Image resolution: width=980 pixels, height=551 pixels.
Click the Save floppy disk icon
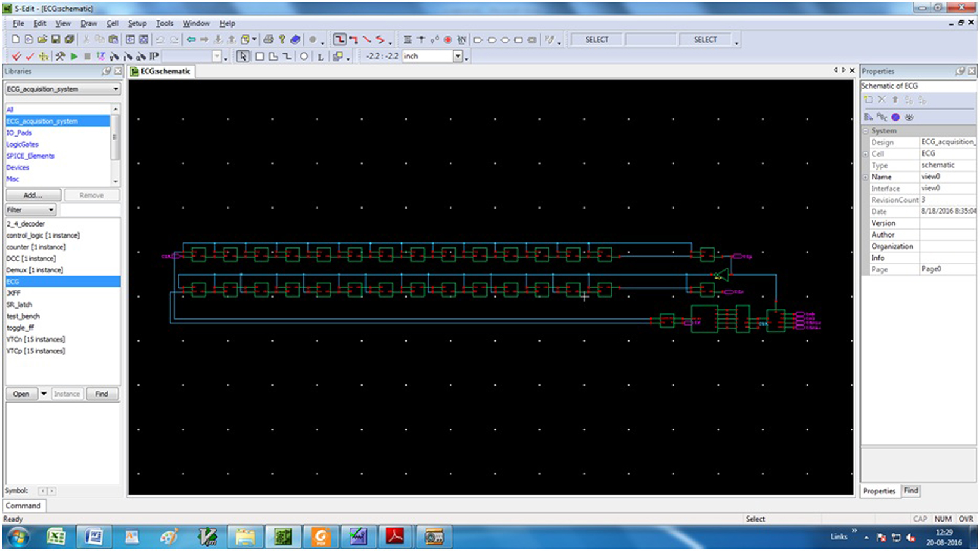tap(56, 39)
